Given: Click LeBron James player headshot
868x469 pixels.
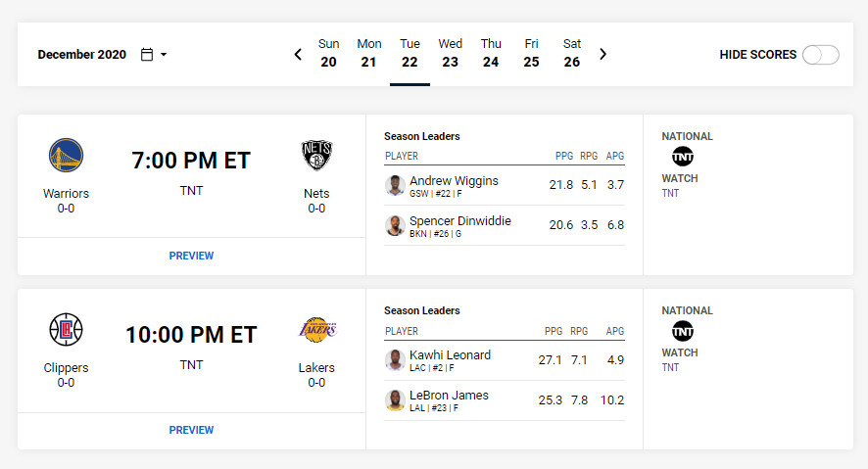Looking at the screenshot, I should pos(395,400).
